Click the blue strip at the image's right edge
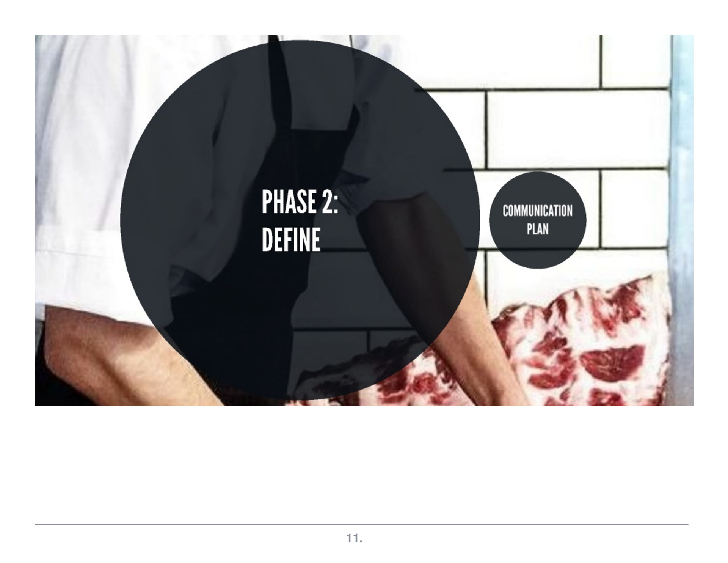 click(682, 220)
